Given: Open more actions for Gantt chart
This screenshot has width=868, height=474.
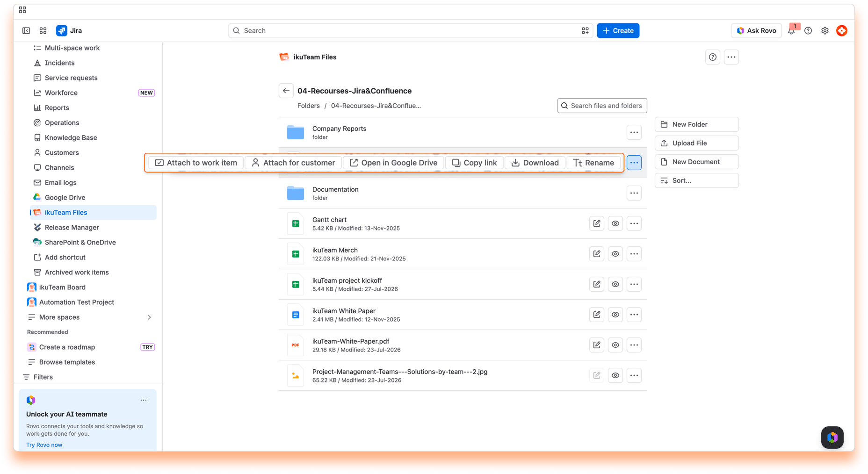Looking at the screenshot, I should pyautogui.click(x=634, y=223).
